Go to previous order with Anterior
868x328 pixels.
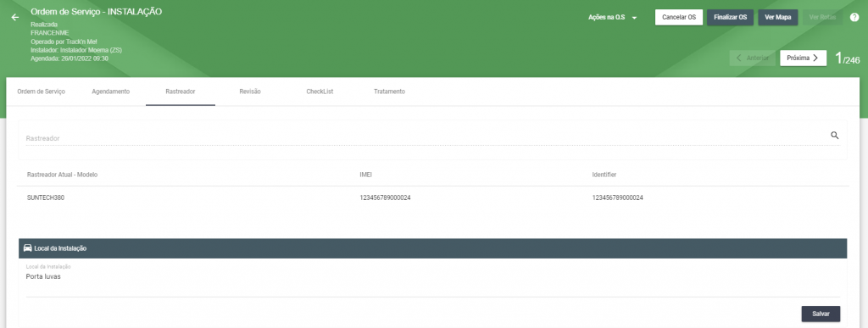tap(753, 58)
